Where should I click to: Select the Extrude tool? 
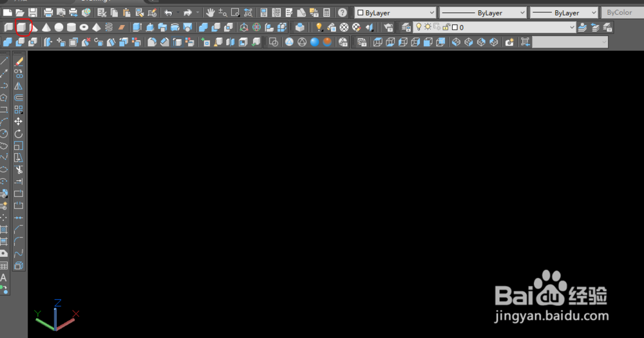tap(137, 28)
